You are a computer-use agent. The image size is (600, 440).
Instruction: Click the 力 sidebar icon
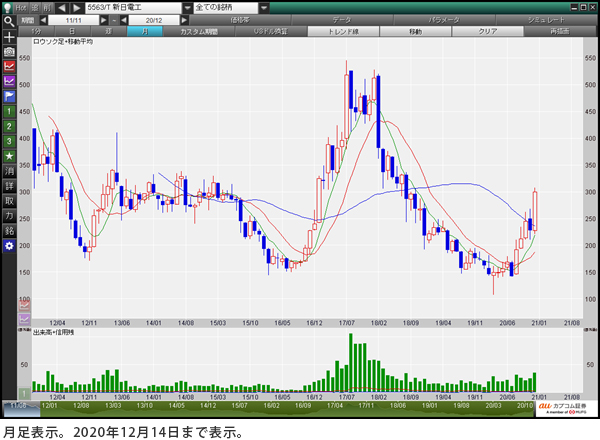pyautogui.click(x=9, y=216)
